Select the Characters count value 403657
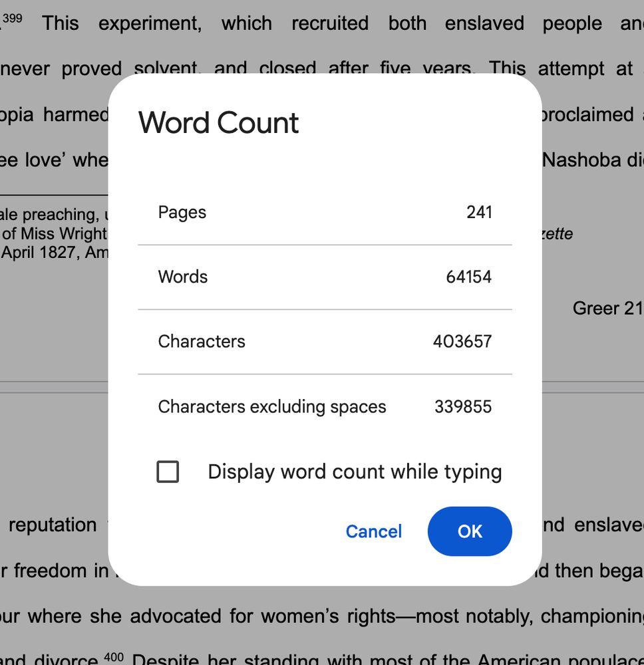The height and width of the screenshot is (665, 644). [x=462, y=341]
